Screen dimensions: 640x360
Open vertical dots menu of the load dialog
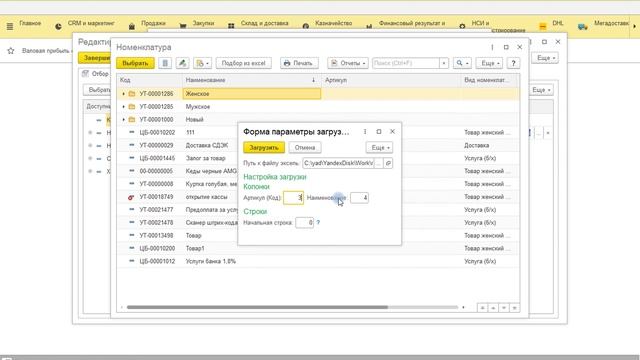pos(365,131)
